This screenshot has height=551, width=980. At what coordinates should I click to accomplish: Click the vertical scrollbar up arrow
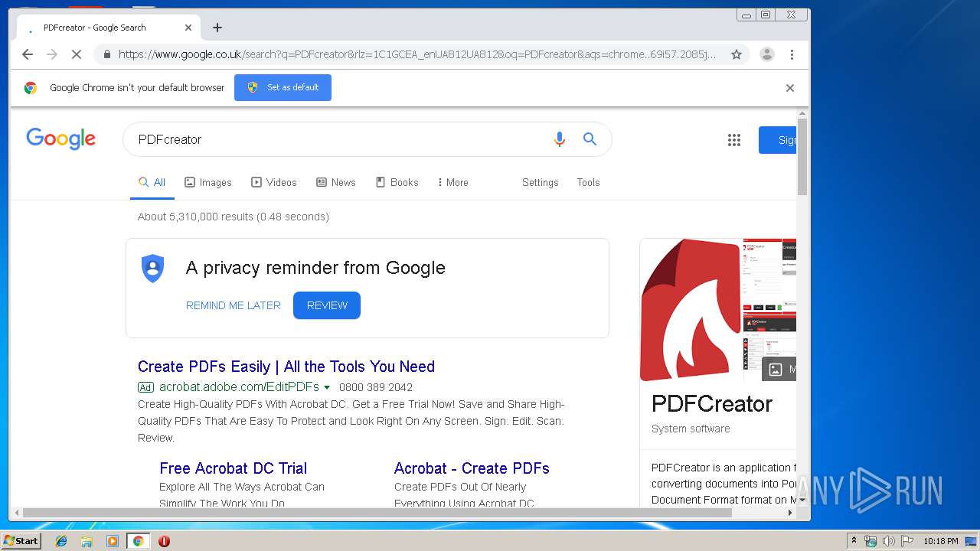pos(802,113)
